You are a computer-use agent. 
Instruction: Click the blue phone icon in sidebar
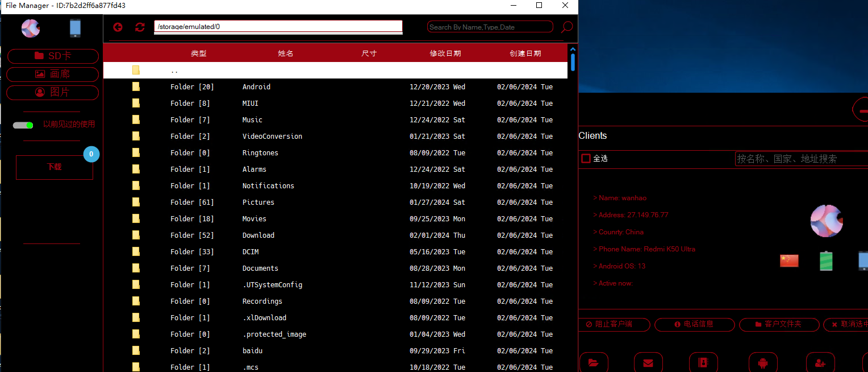click(75, 28)
